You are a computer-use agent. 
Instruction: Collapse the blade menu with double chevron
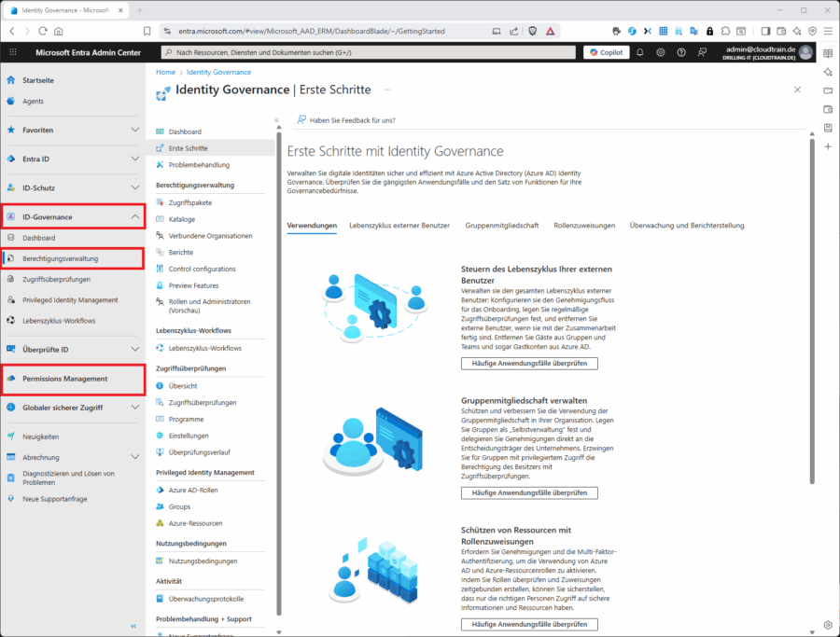[277, 120]
